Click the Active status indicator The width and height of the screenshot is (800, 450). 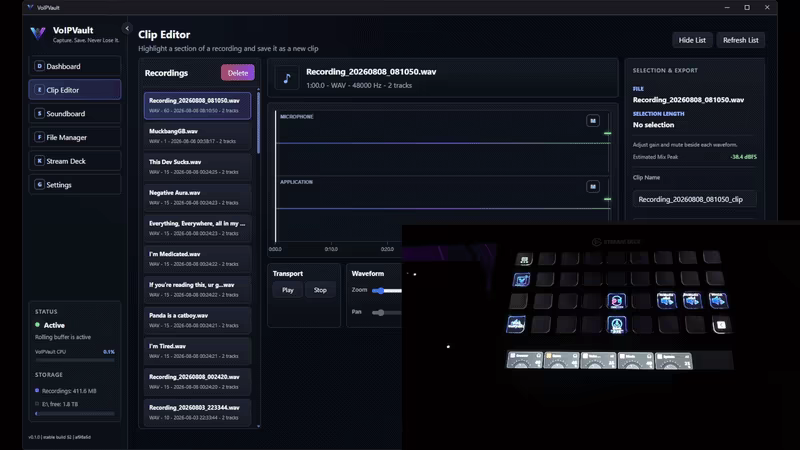click(50, 326)
